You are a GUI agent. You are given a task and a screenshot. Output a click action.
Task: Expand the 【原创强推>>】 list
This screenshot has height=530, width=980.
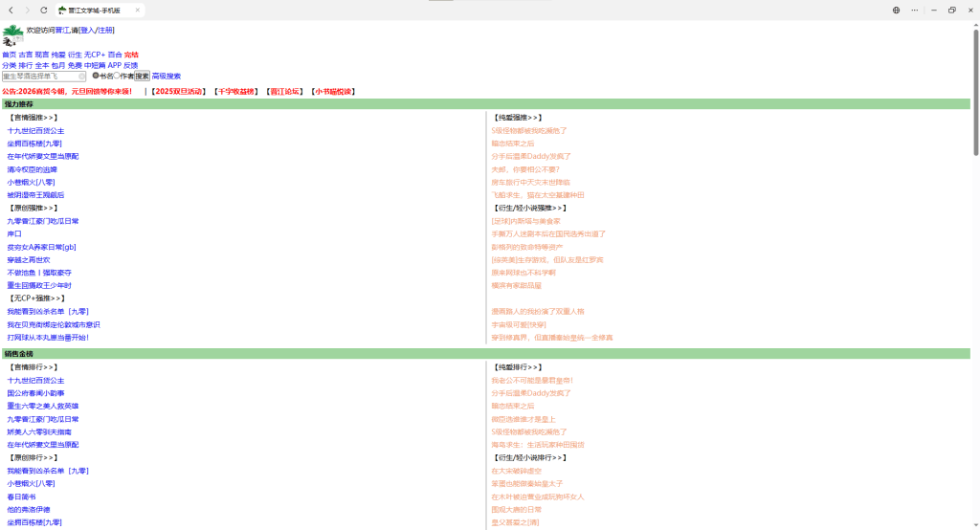(33, 208)
